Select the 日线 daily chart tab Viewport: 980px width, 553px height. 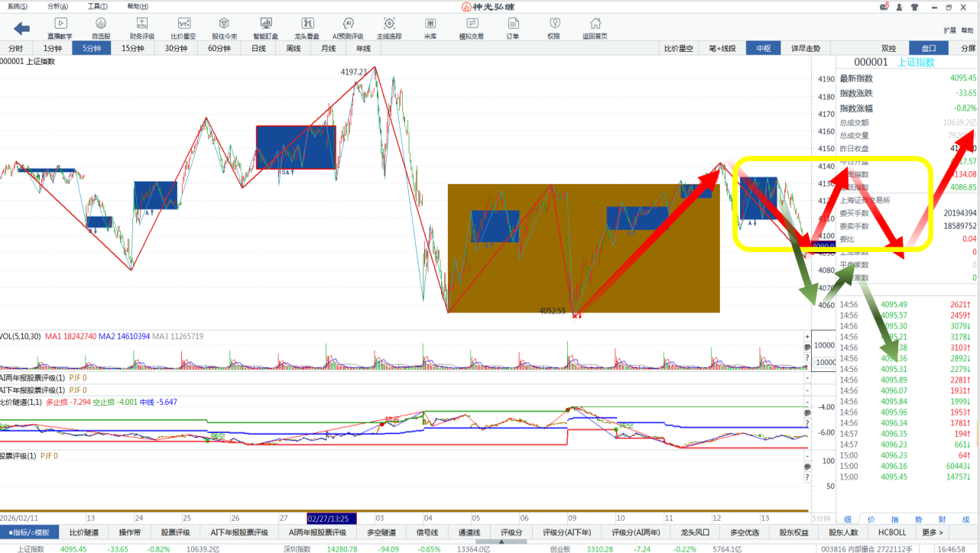click(258, 48)
